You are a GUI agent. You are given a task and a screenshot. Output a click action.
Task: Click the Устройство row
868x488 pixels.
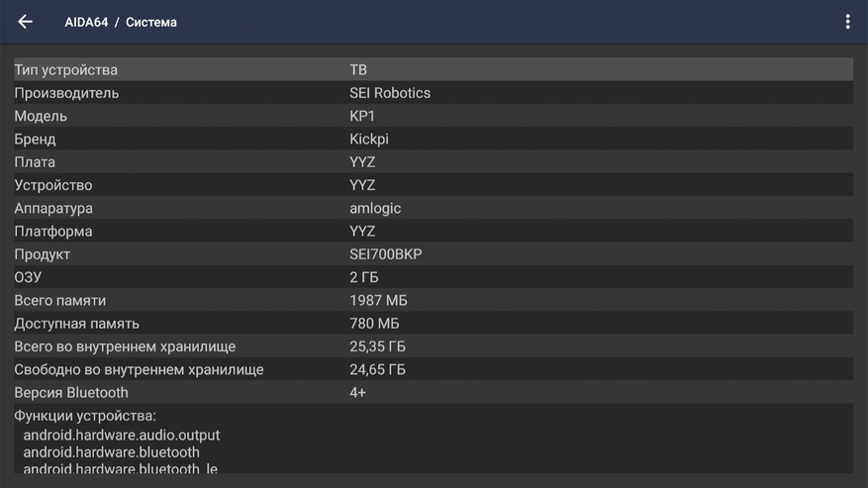(x=433, y=185)
